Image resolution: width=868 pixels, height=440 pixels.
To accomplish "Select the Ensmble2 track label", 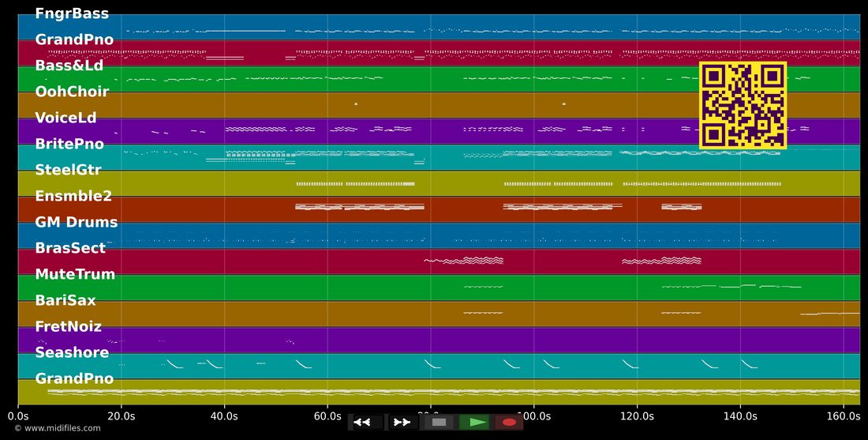I will (73, 196).
